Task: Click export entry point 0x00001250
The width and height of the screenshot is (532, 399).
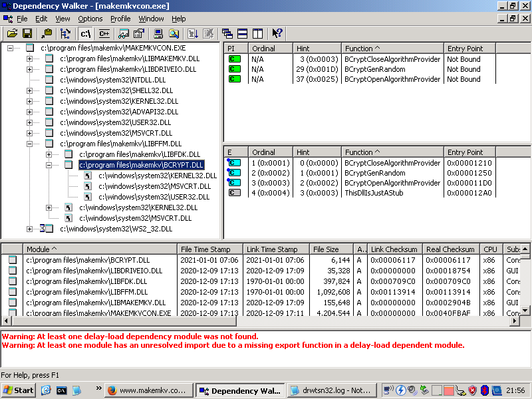Action: (469, 173)
